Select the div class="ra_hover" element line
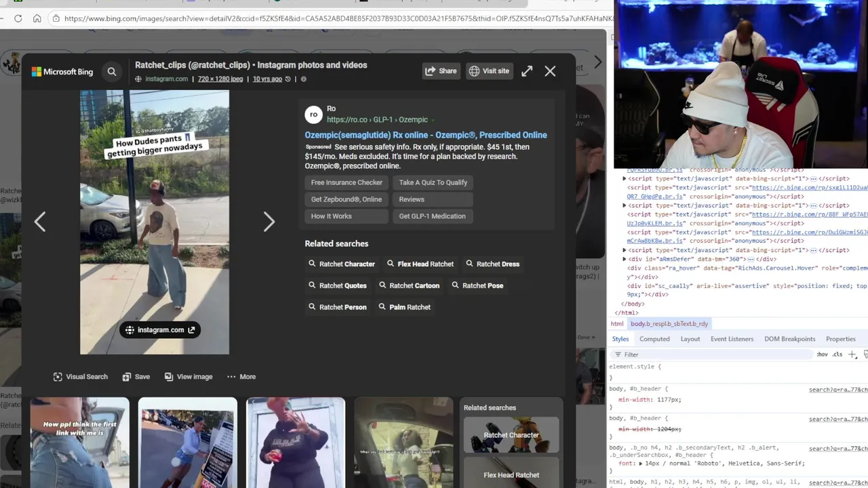Image resolution: width=868 pixels, height=488 pixels. [746, 272]
